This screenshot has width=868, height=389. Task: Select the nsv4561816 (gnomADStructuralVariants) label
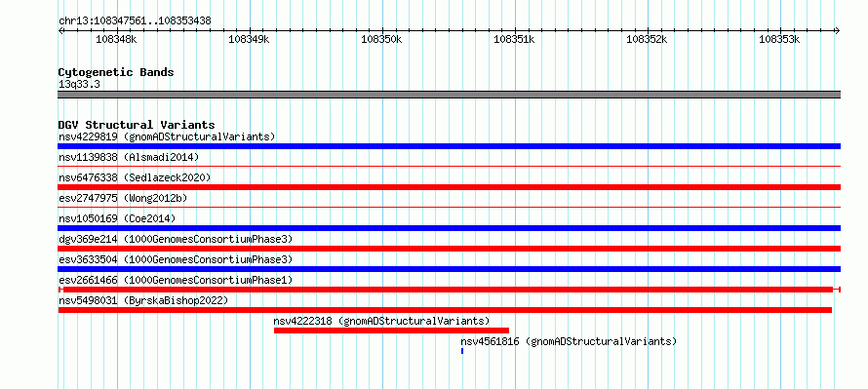[569, 341]
